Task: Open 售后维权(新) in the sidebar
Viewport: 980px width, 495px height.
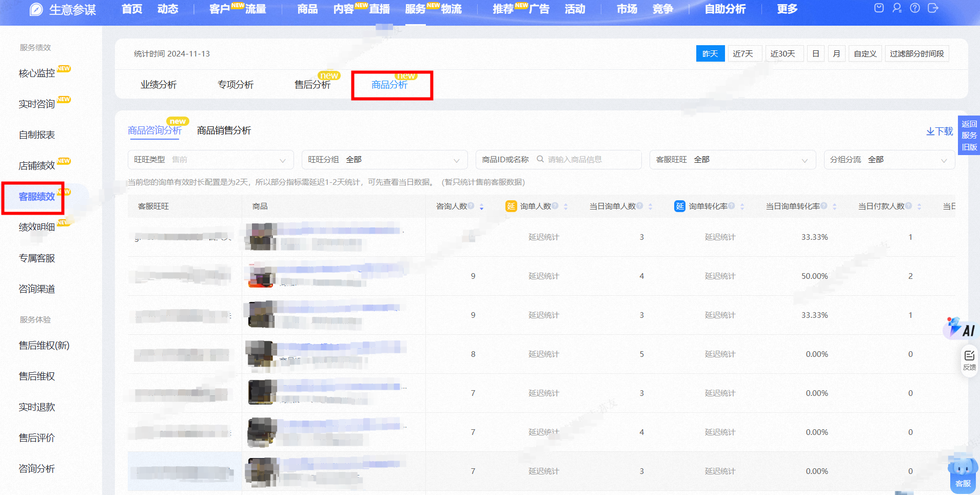Action: 44,346
